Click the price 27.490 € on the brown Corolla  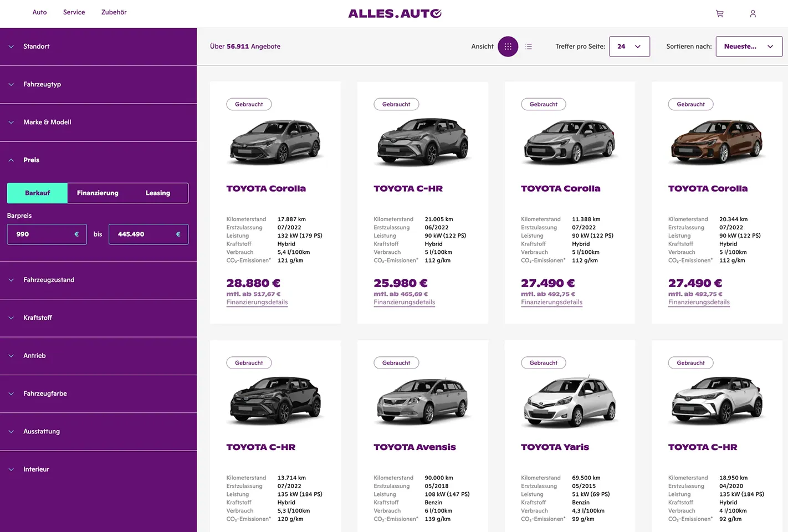695,283
